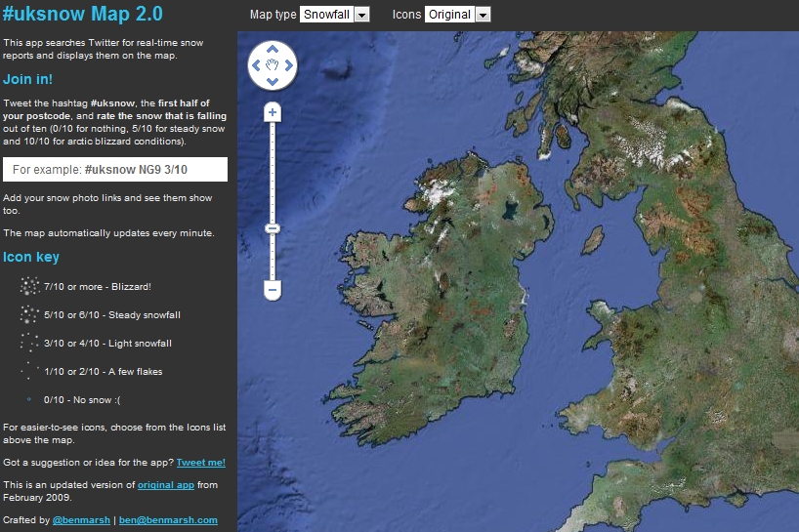Open the @benmarsh link

pos(81,519)
